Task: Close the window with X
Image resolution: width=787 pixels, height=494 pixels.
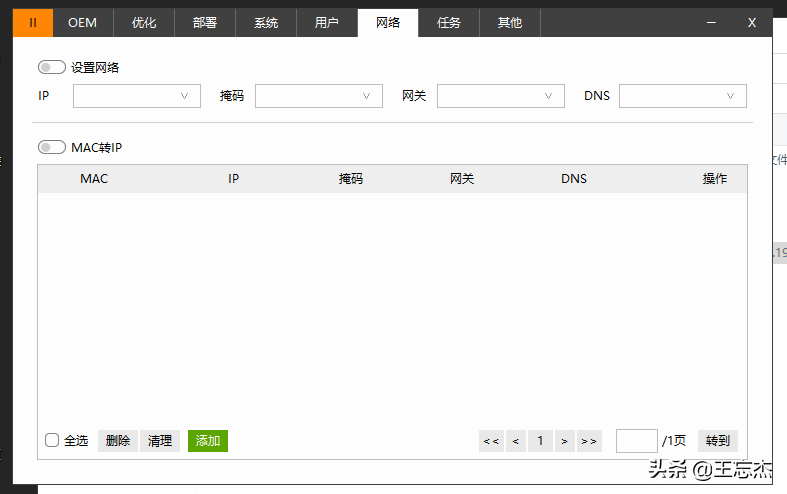Action: pyautogui.click(x=752, y=22)
